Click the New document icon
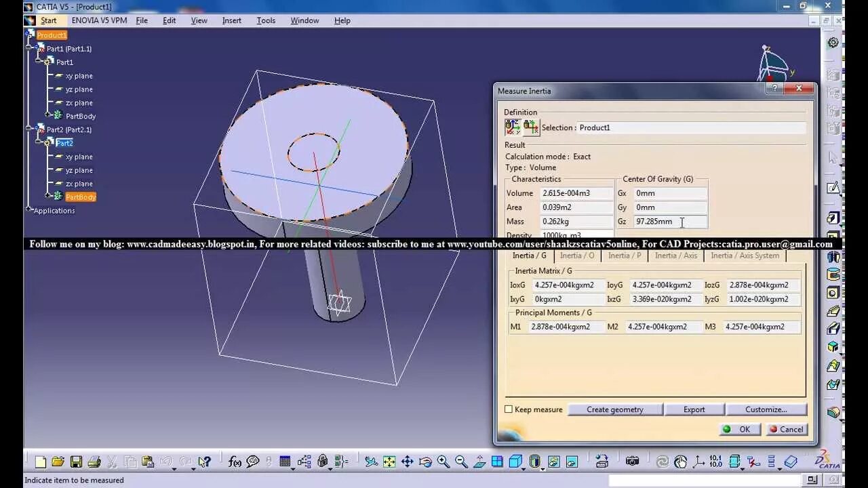 pos(41,462)
